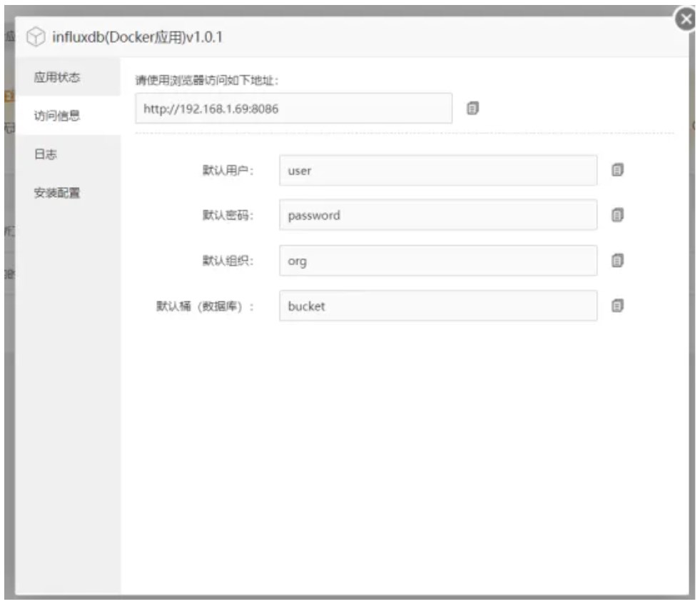Screen dimensions: 700x604
Task: Close the influxdb dialog
Action: (x=686, y=19)
